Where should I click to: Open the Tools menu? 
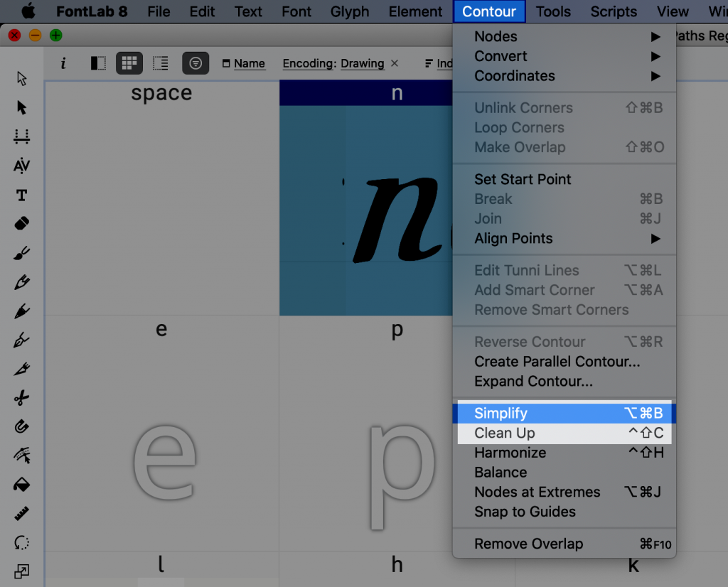[x=553, y=11]
